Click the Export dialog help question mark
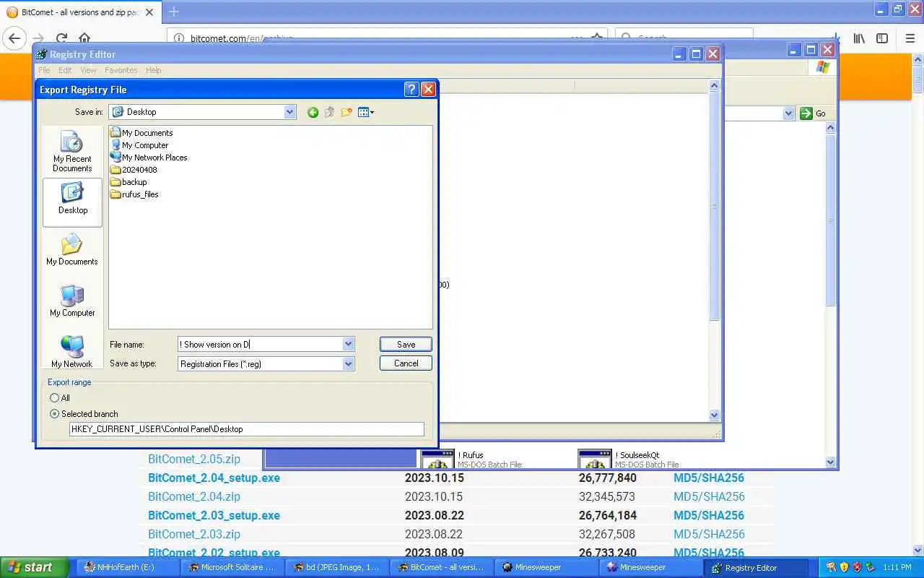 tap(411, 90)
